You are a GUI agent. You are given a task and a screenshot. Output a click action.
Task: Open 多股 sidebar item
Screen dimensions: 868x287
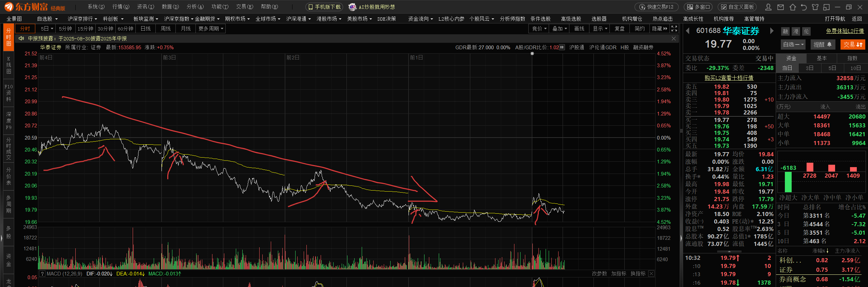(8, 232)
